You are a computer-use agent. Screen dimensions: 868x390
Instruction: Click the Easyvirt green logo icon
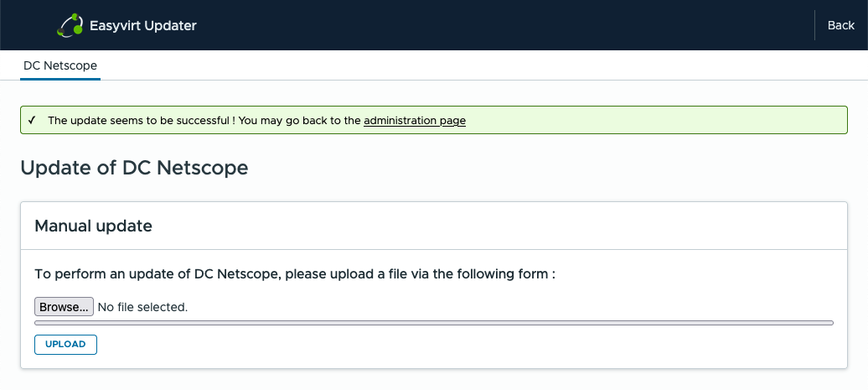(70, 25)
